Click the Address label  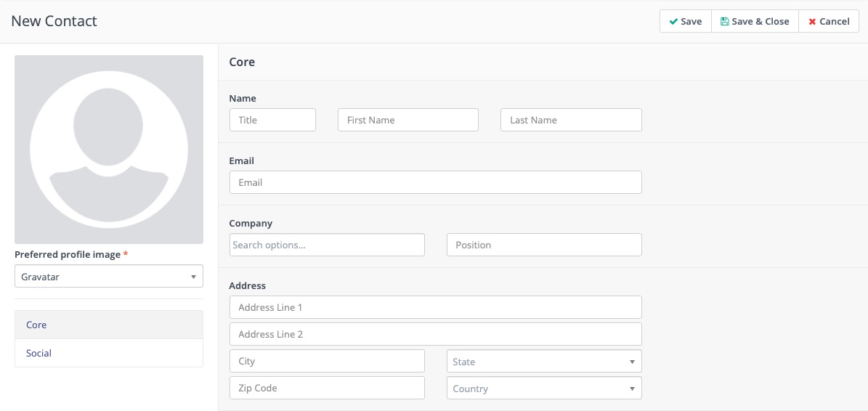[248, 286]
